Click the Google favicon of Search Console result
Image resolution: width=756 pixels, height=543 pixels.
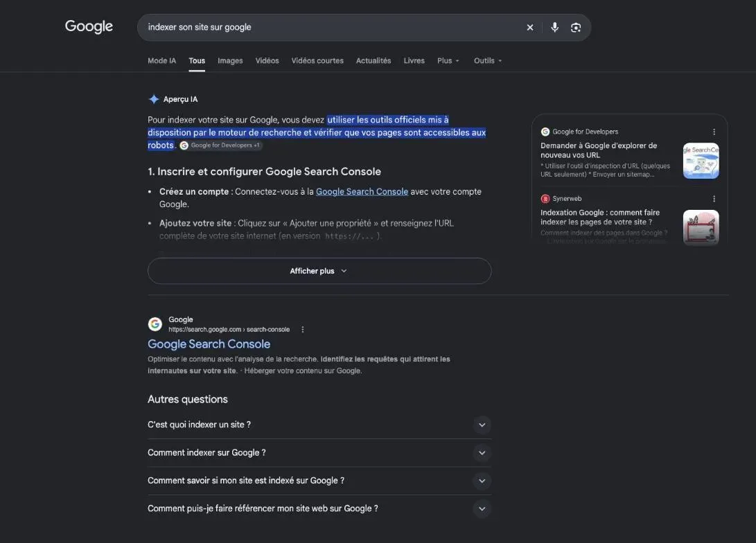click(x=155, y=323)
